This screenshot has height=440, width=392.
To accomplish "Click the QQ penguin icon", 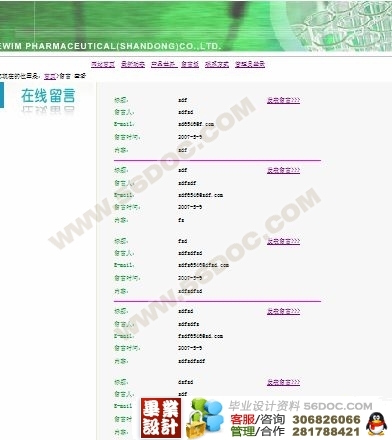I will (376, 424).
